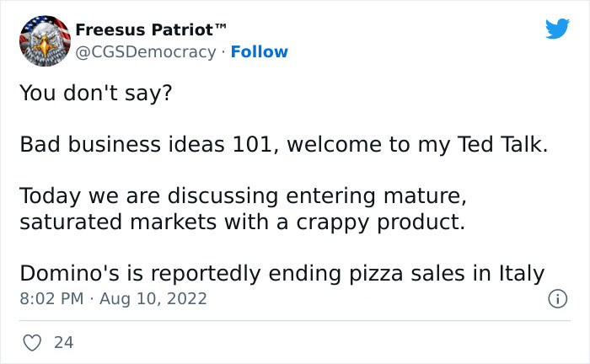
Task: Open the tweet info circle icon
Action: (x=556, y=298)
